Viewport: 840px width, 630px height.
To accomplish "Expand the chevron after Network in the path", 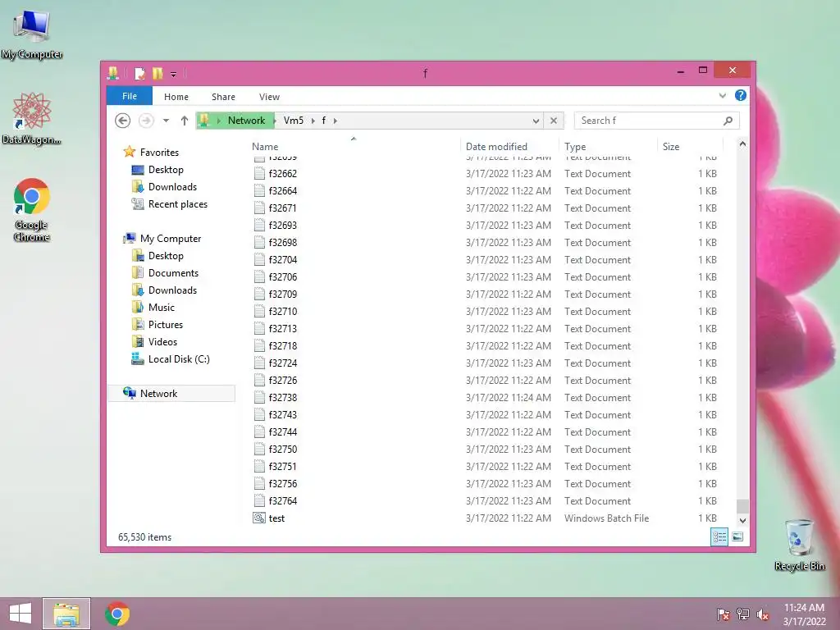I will click(x=274, y=121).
